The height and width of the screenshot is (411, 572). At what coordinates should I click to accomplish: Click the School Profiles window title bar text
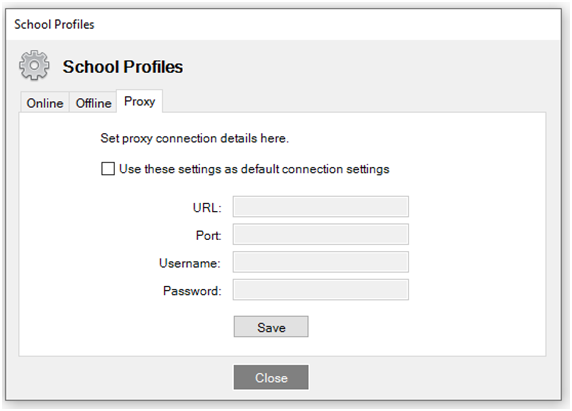pyautogui.click(x=54, y=24)
